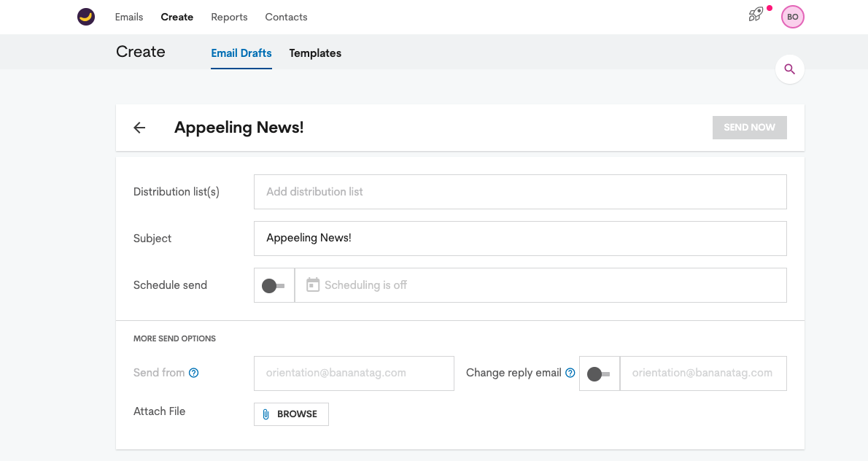This screenshot has height=461, width=868.
Task: Go to Reports in the top navigation
Action: [229, 18]
